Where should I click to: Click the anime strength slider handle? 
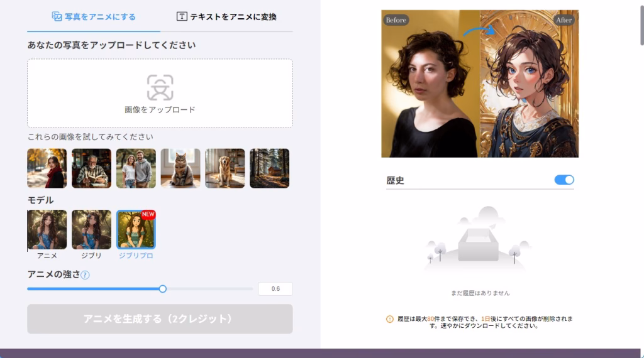163,289
